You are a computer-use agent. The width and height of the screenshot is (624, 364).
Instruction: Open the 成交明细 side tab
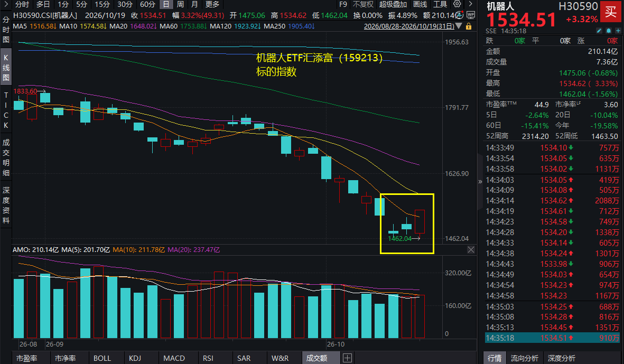6,157
